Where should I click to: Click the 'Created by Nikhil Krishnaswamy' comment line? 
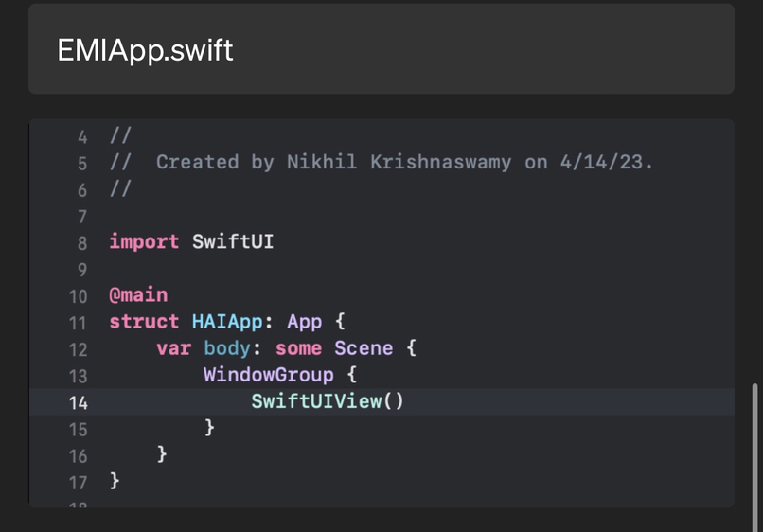click(381, 162)
